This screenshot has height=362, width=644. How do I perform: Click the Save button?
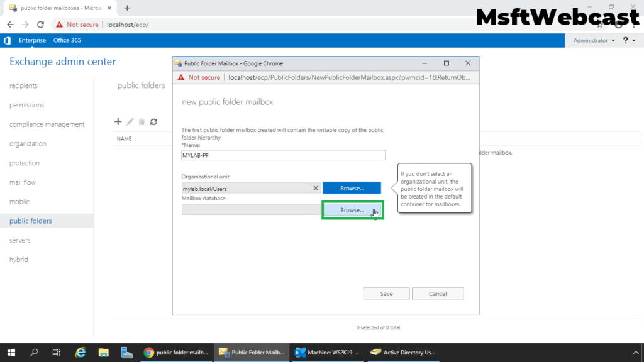(386, 293)
